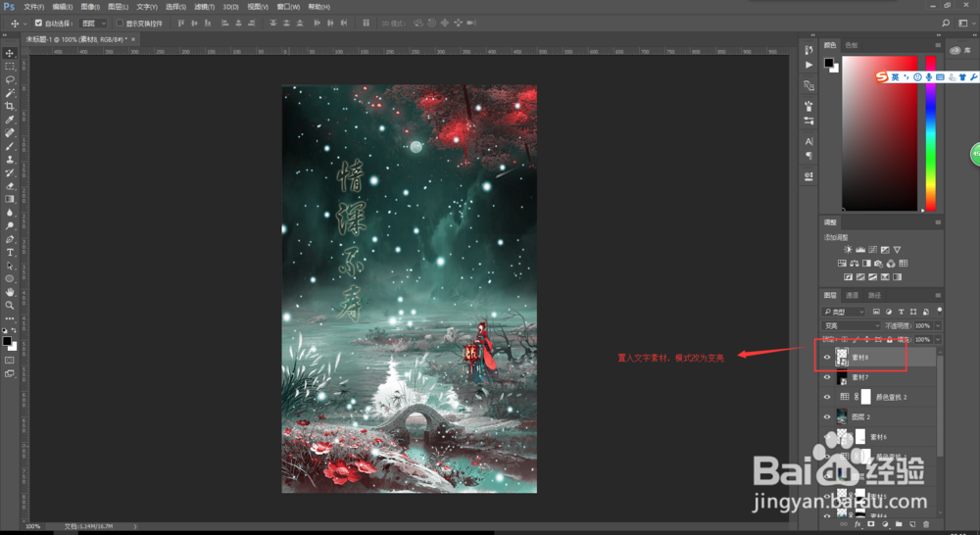Select the Brush tool
This screenshot has width=980, height=535.
click(x=10, y=146)
